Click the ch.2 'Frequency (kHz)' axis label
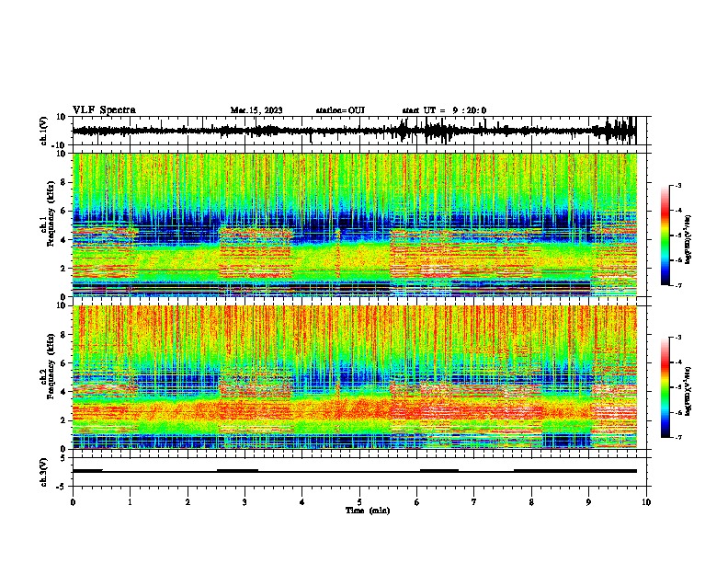728x563 pixels. point(51,366)
